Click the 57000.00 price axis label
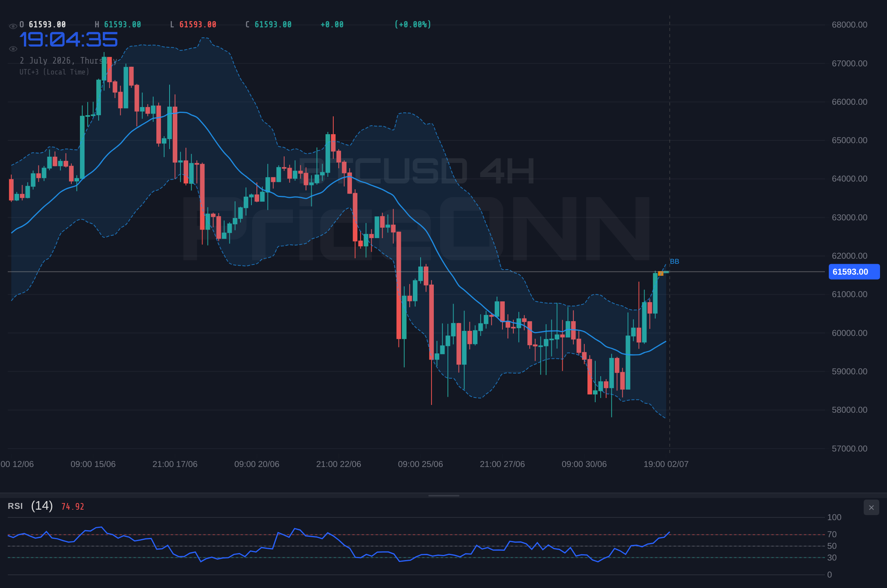Image resolution: width=887 pixels, height=588 pixels. tap(849, 449)
